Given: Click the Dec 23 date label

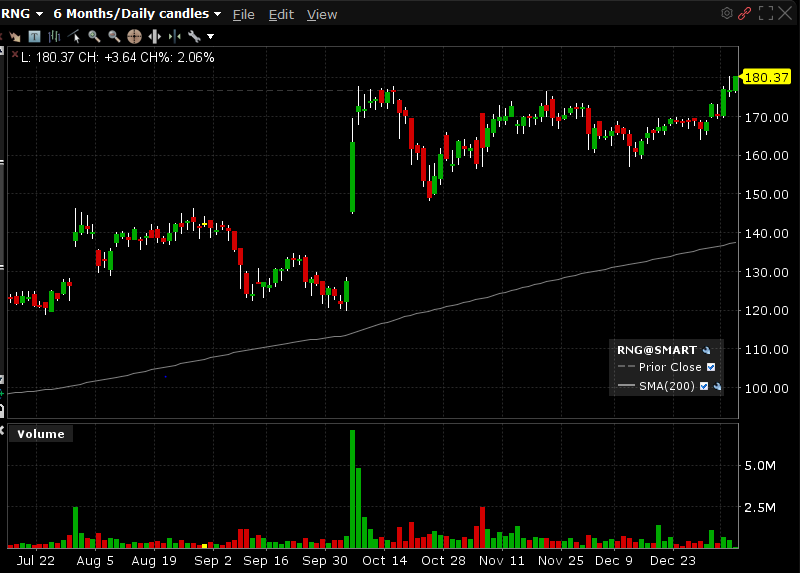Looking at the screenshot, I should (672, 560).
